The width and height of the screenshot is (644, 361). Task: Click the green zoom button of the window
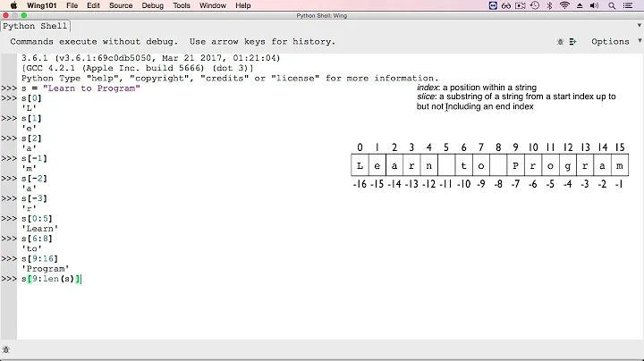(24, 15)
